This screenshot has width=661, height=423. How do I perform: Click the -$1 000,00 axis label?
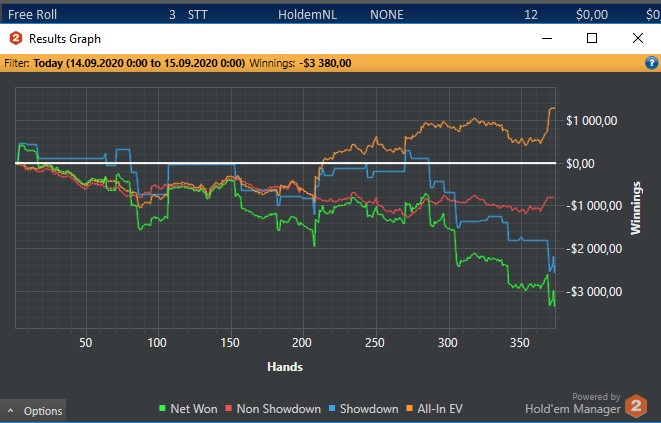point(594,206)
